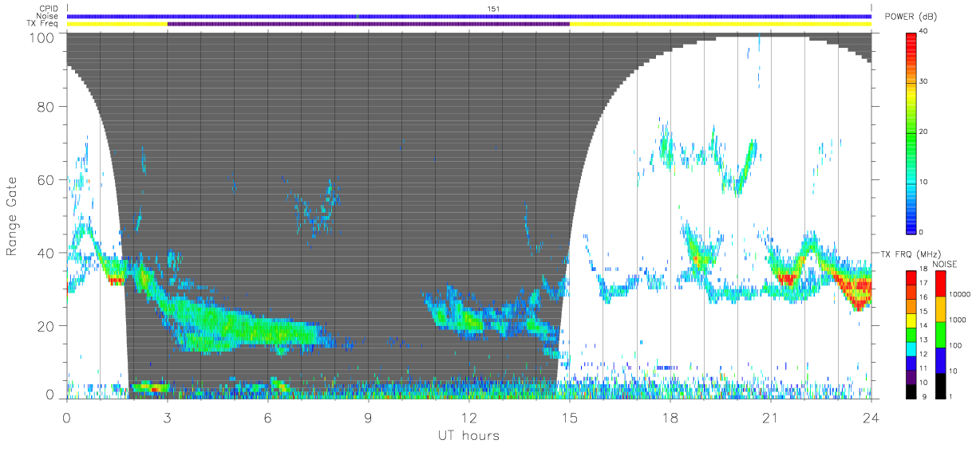Click the 3 tick on UT hours axis
Image resolution: width=980 pixels, height=452 pixels.
168,417
